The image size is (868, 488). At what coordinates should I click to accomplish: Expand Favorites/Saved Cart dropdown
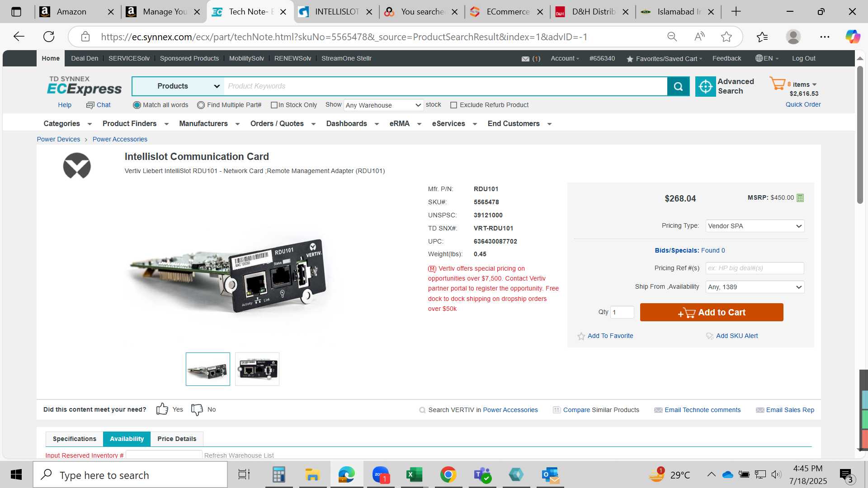click(664, 59)
